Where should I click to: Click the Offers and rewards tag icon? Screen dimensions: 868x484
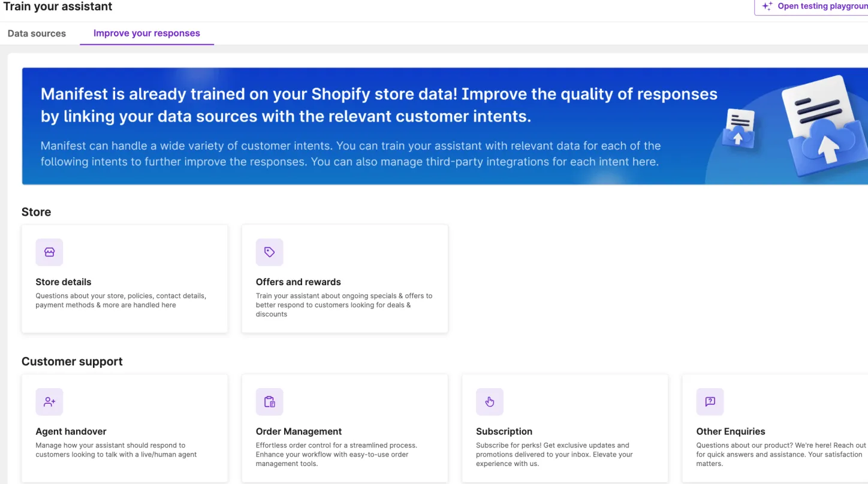tap(270, 252)
